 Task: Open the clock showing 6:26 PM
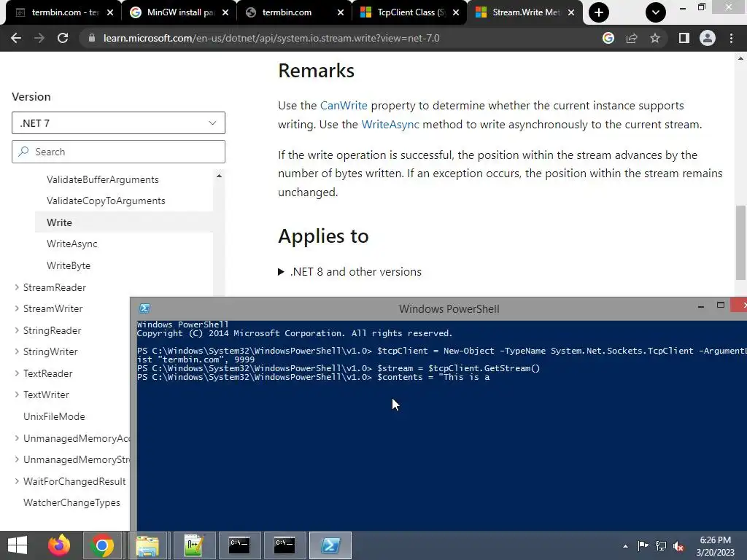pyautogui.click(x=716, y=546)
